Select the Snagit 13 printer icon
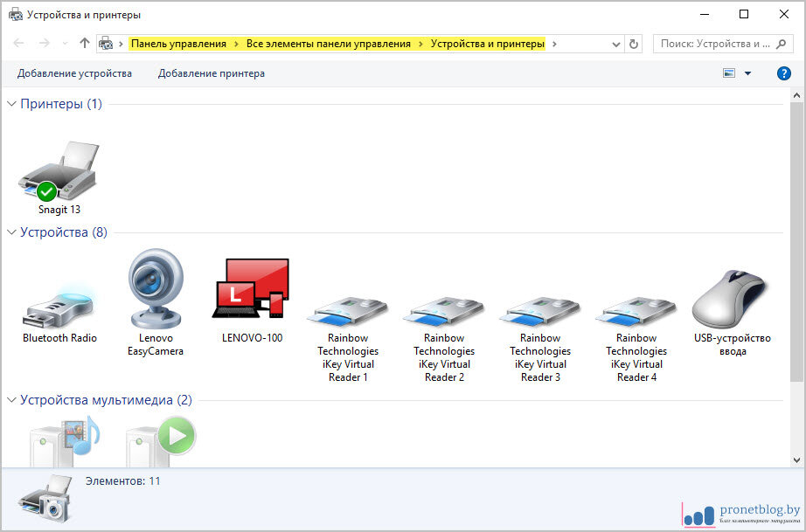The width and height of the screenshot is (806, 532). tap(58, 171)
